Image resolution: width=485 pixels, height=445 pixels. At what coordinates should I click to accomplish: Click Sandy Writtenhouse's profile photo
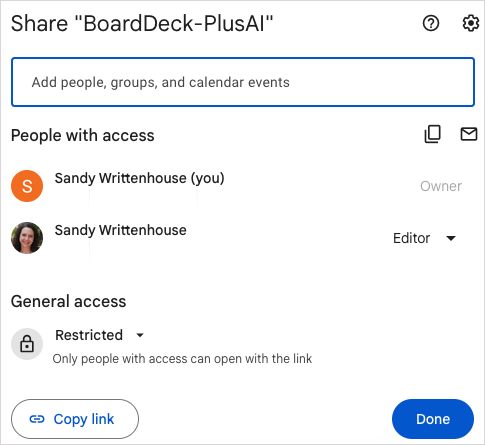pyautogui.click(x=27, y=238)
